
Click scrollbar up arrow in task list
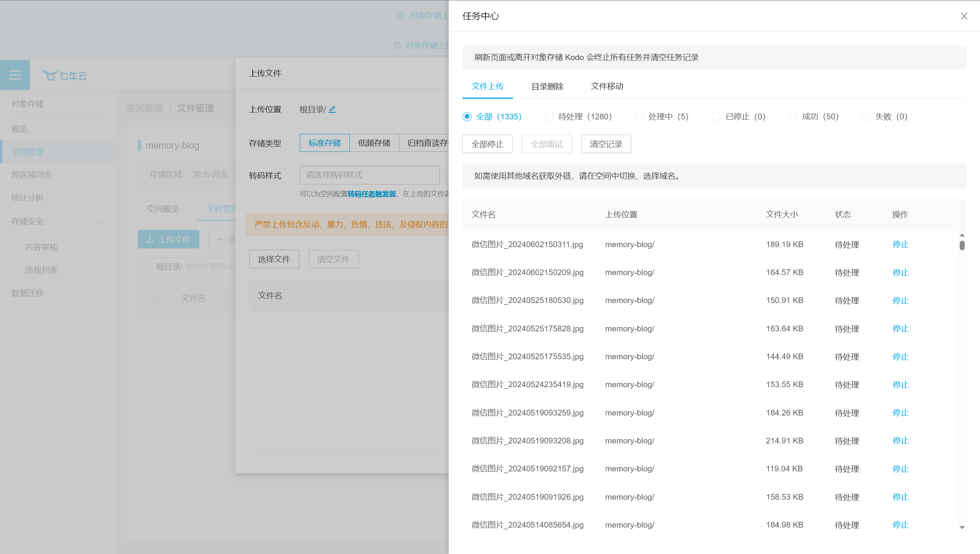(x=962, y=235)
